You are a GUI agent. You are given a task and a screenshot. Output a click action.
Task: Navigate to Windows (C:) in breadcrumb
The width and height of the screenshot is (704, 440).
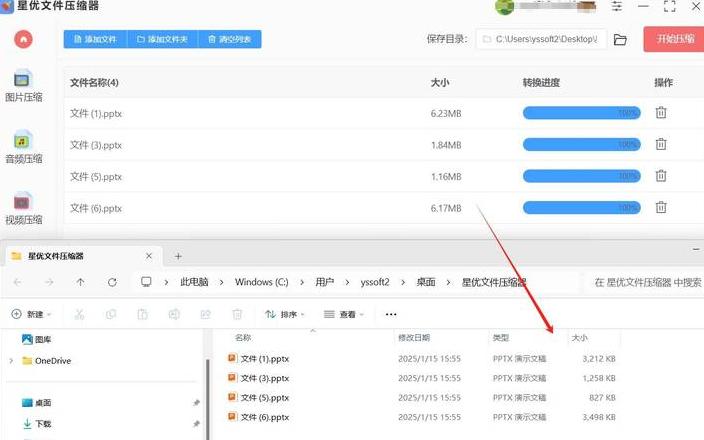(261, 282)
